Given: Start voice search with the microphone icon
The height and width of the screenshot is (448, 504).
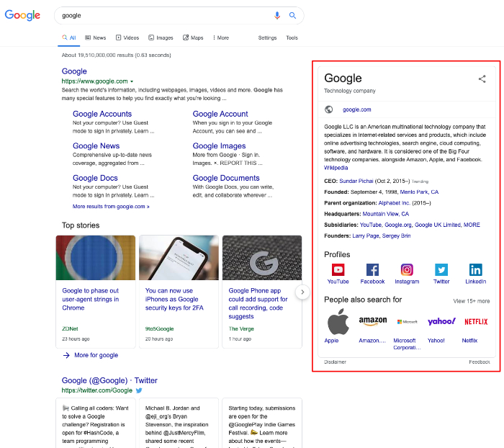Looking at the screenshot, I should [276, 15].
